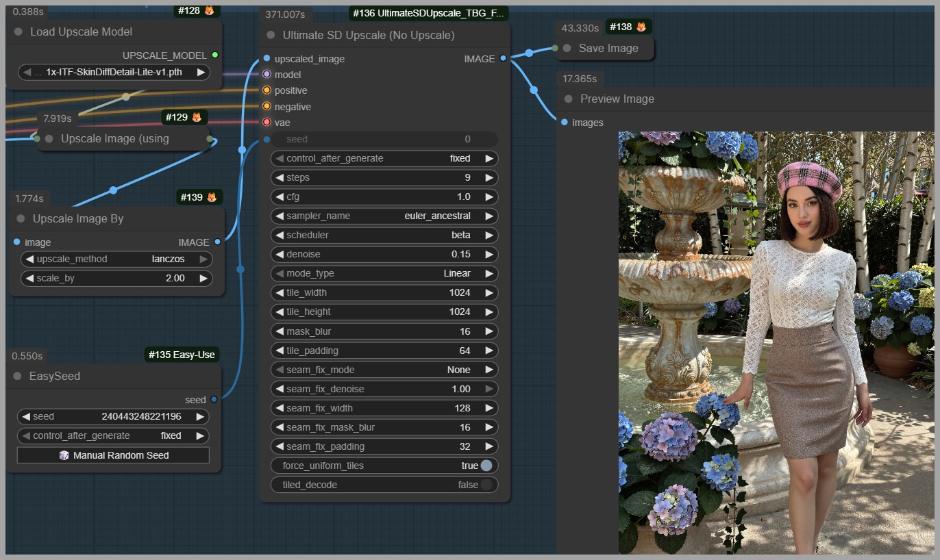Increase steps value with right arrow
940x560 pixels.
click(x=489, y=177)
